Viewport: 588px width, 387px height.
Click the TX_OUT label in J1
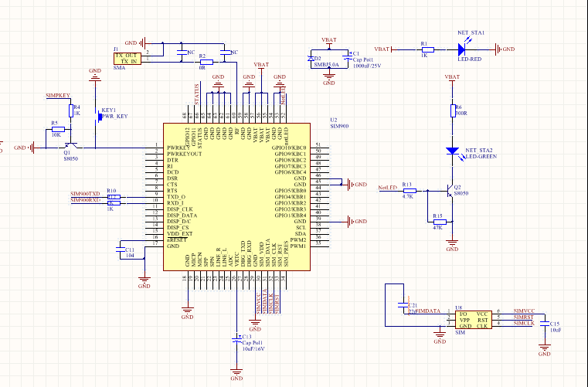point(126,56)
